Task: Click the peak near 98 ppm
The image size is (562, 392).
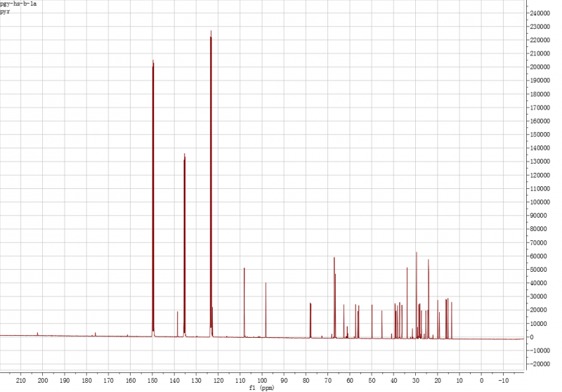Action: pyautogui.click(x=266, y=310)
